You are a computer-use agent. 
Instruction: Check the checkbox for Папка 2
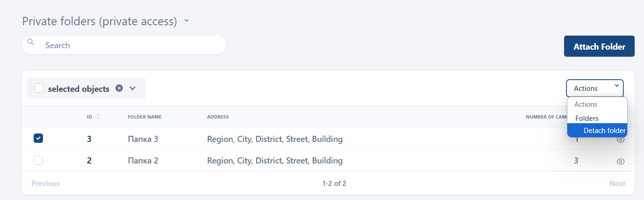point(38,160)
